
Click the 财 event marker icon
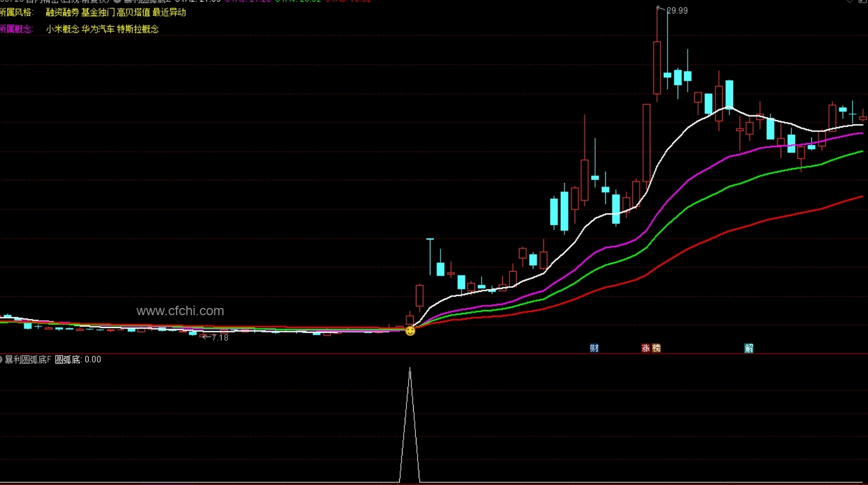tap(594, 348)
